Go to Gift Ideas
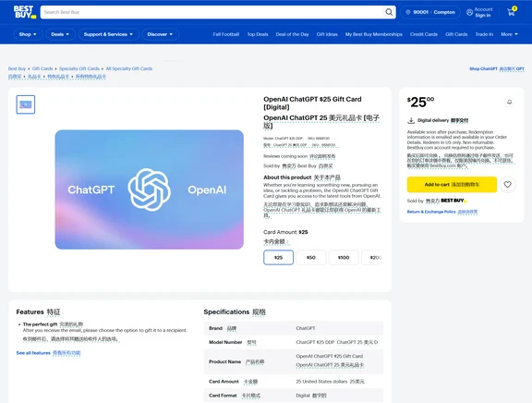 pos(327,34)
